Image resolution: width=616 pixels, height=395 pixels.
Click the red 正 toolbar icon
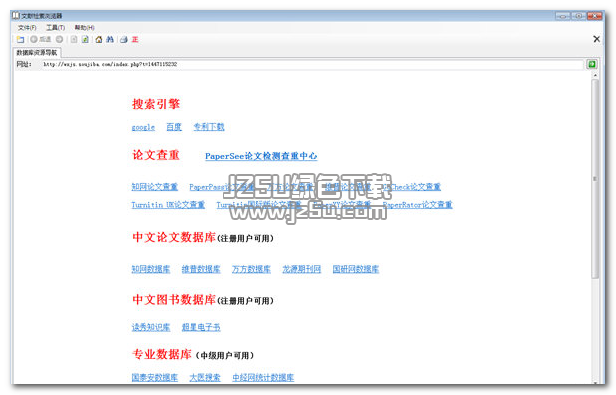coord(135,39)
